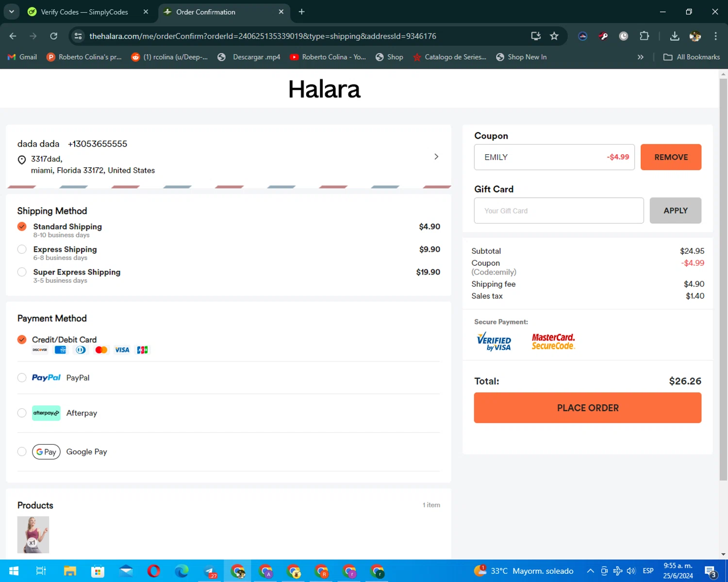The width and height of the screenshot is (728, 582).
Task: Open the tab search dropdown arrow
Action: (11, 12)
